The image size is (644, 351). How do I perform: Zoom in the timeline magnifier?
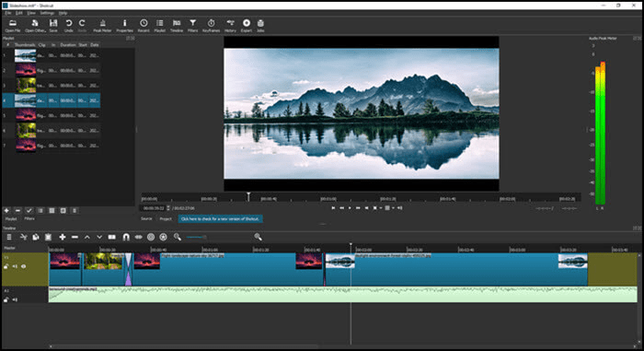258,237
